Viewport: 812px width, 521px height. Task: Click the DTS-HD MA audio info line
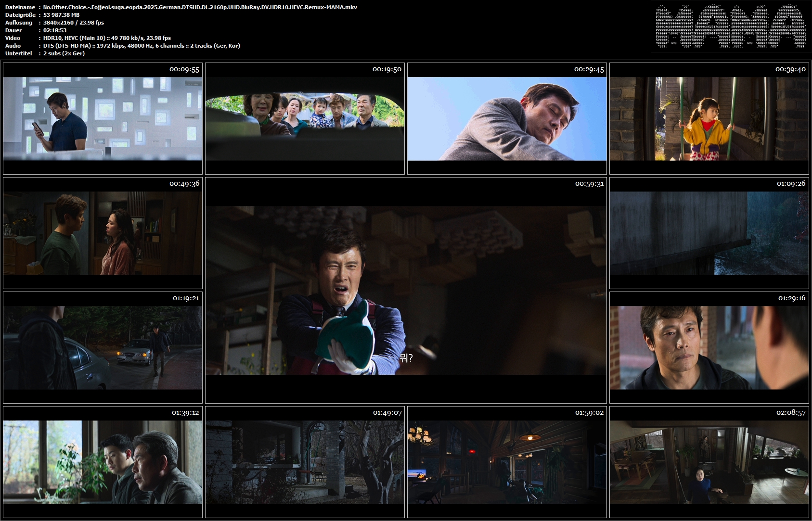tap(142, 46)
